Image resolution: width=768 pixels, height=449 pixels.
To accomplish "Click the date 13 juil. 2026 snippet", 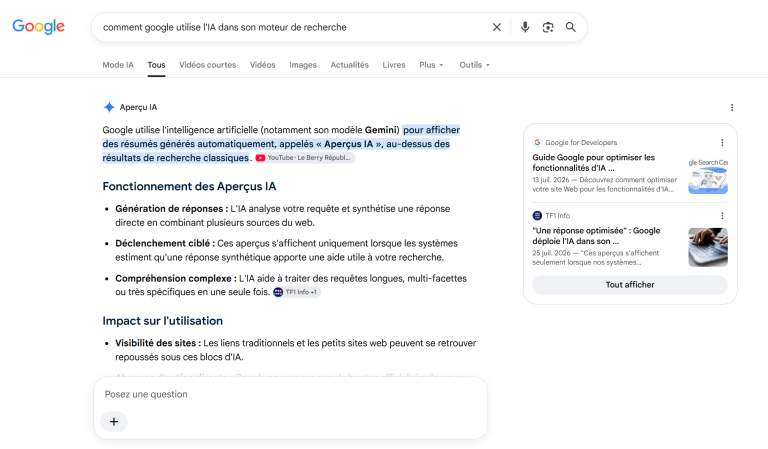I will [x=551, y=180].
